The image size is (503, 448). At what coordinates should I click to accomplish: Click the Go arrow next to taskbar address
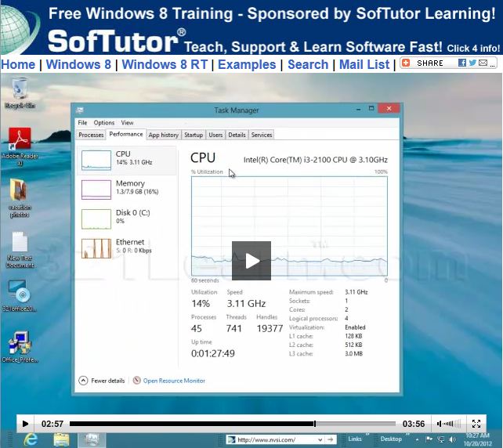(x=331, y=439)
